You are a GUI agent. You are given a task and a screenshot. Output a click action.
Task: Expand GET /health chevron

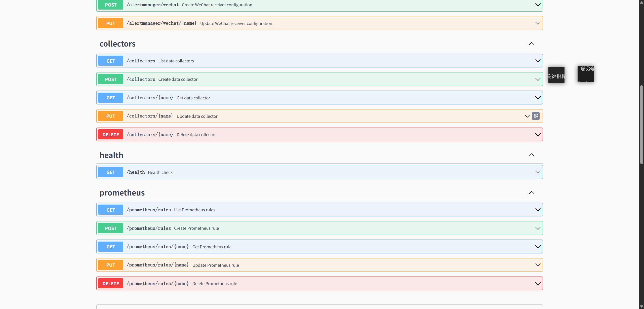[x=538, y=172]
